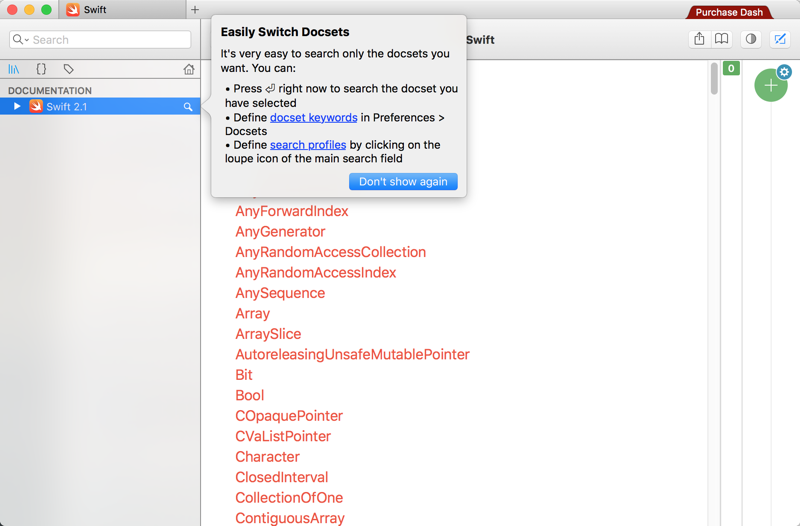Focus the Search input field
Image resolution: width=800 pixels, height=526 pixels.
(100, 39)
